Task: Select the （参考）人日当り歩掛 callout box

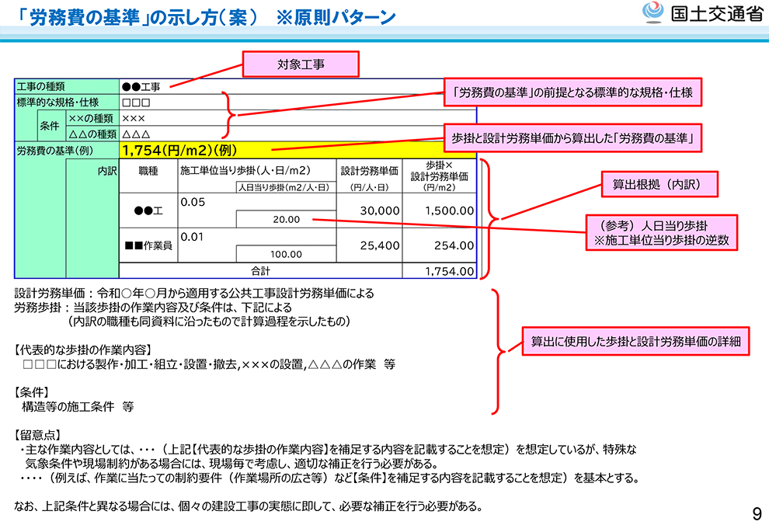Action: point(659,233)
